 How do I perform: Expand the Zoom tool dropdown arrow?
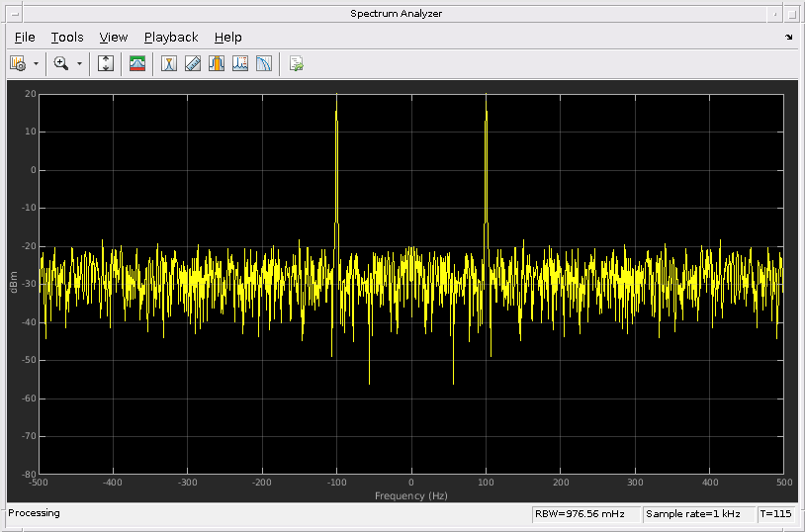click(80, 63)
